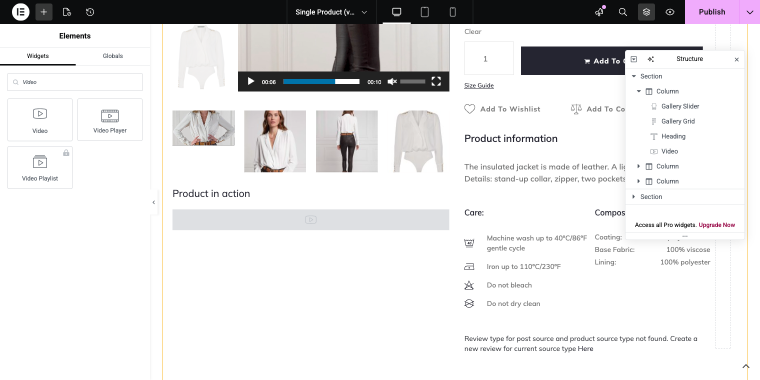
Task: Unmute the product video speaker icon
Action: click(392, 81)
